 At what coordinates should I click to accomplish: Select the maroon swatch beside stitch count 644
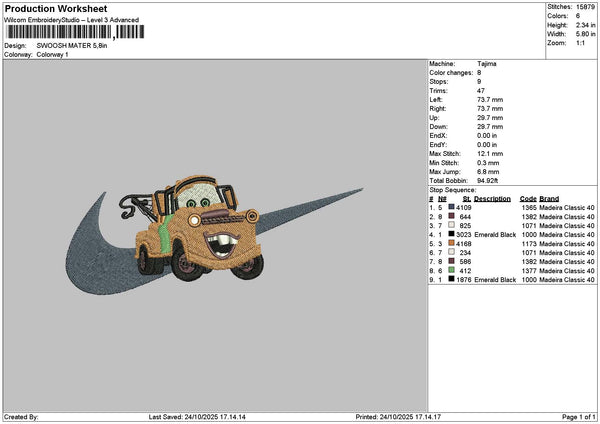tap(452, 216)
